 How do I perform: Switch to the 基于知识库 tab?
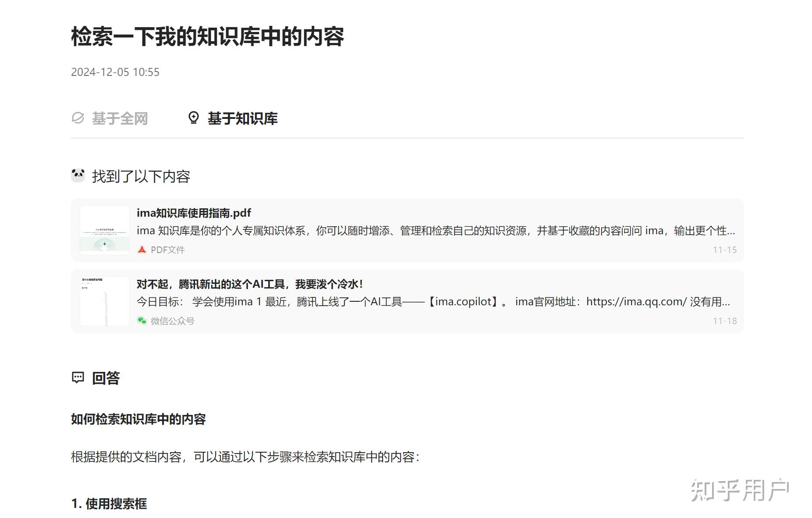coord(243,118)
